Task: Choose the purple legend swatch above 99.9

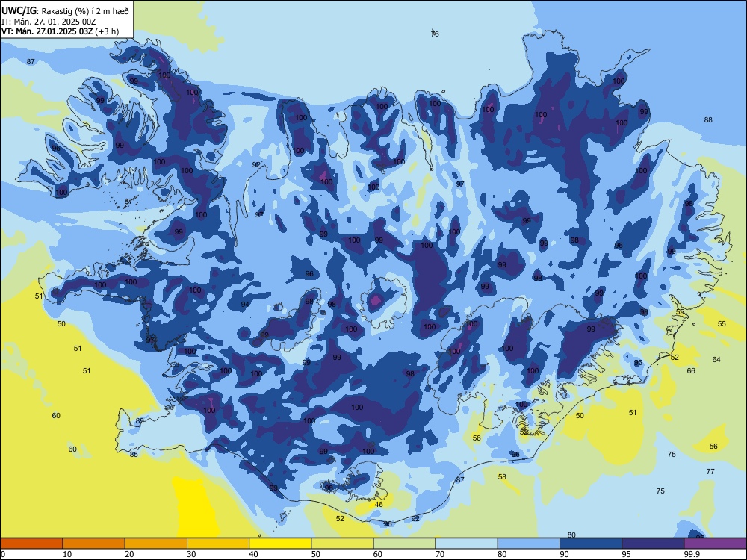Action: coord(715,544)
